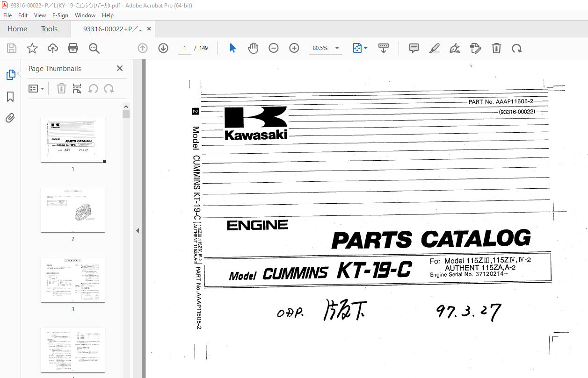Image resolution: width=588 pixels, height=378 pixels.
Task: Zoom out with the minus button
Action: (274, 48)
